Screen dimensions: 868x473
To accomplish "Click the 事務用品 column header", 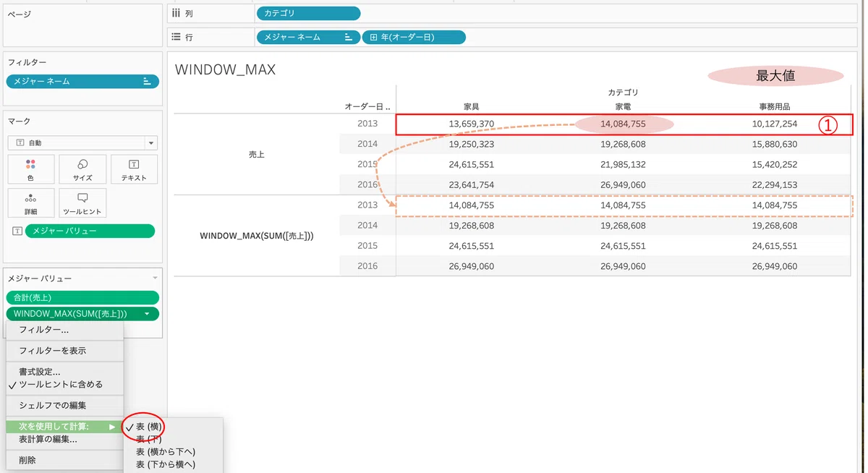I will [775, 107].
